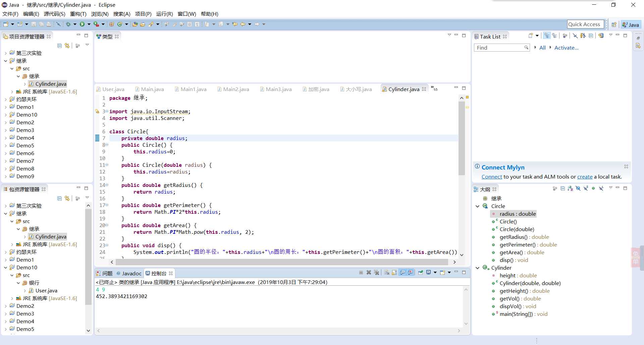The height and width of the screenshot is (345, 644).
Task: Click the editor horizontal scrollbar
Action: pyautogui.click(x=282, y=262)
